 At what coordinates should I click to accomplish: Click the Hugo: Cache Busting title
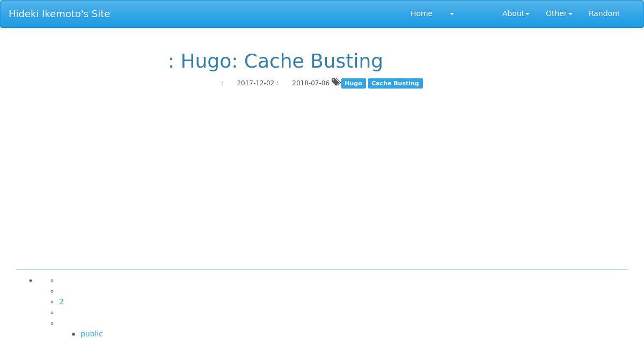(x=275, y=61)
